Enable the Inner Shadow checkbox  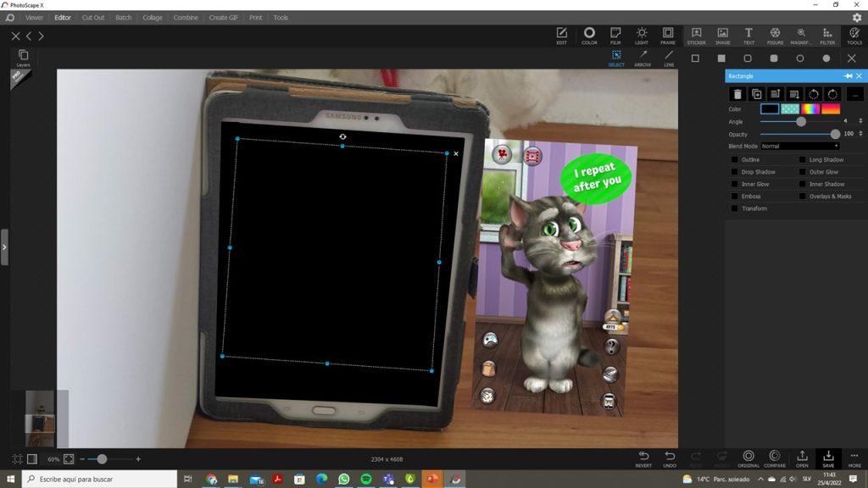802,184
